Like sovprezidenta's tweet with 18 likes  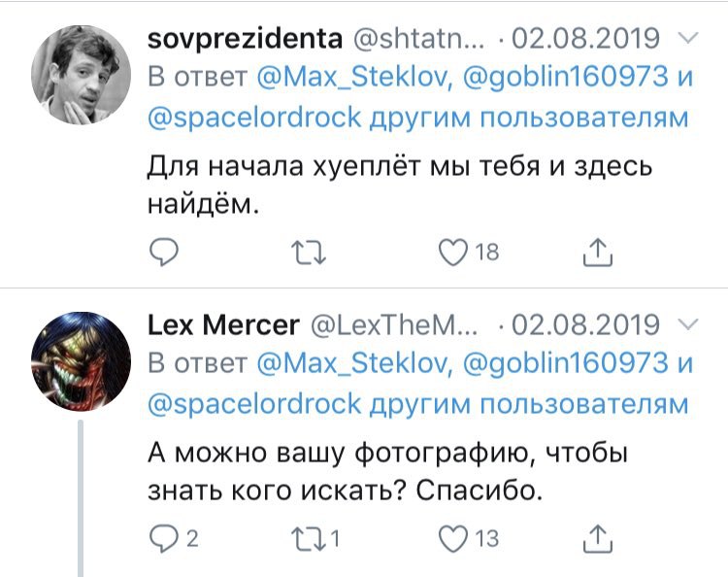[x=454, y=253]
